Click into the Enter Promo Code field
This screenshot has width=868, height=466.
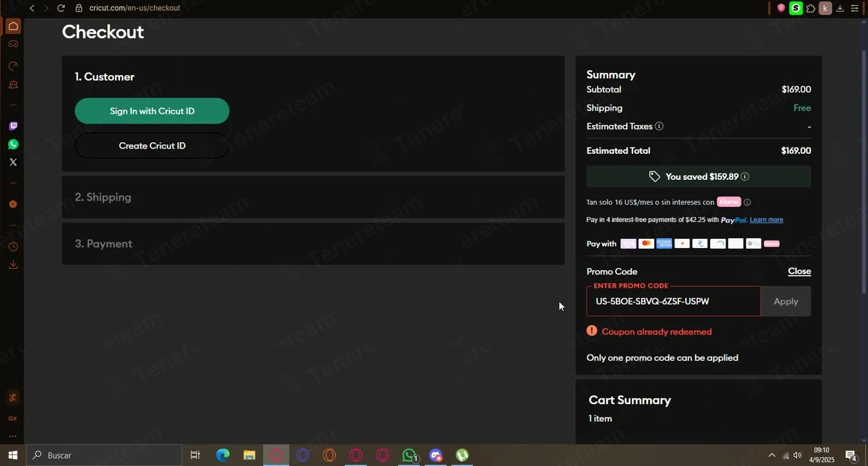674,302
